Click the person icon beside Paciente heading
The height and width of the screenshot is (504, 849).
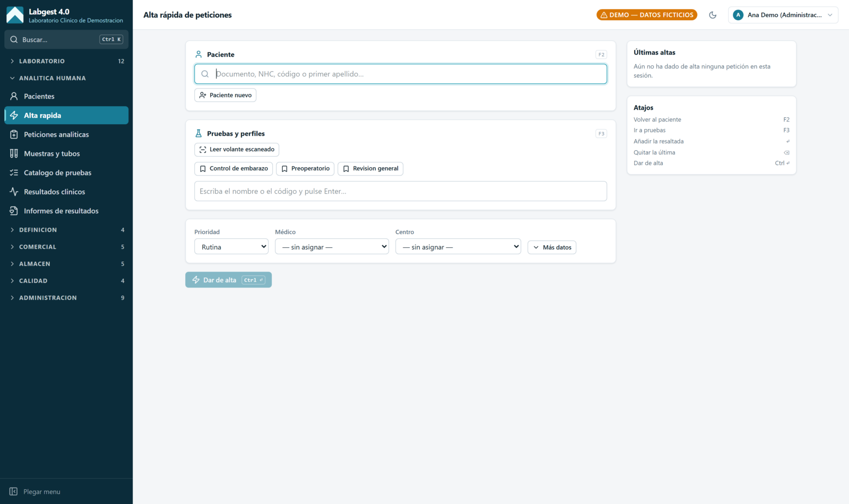click(x=198, y=54)
